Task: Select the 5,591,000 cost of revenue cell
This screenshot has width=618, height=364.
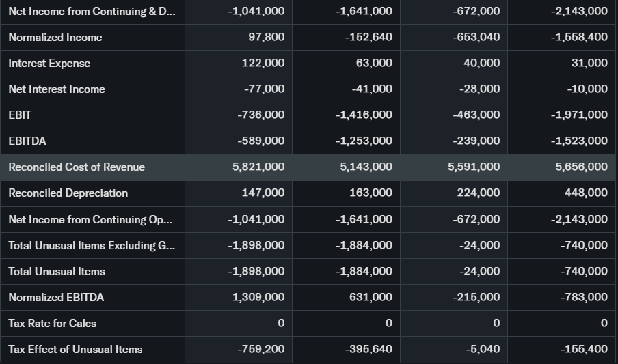Action: (x=474, y=167)
